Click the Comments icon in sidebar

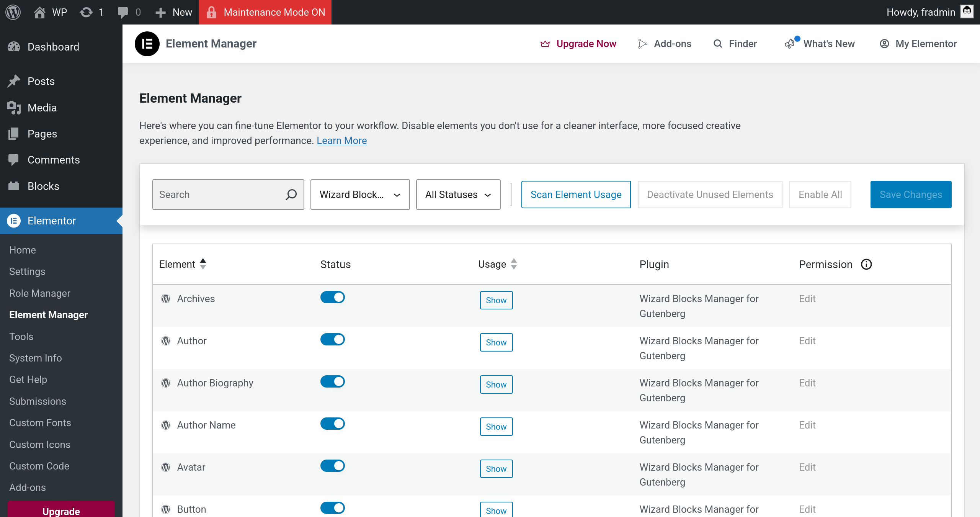pyautogui.click(x=14, y=160)
